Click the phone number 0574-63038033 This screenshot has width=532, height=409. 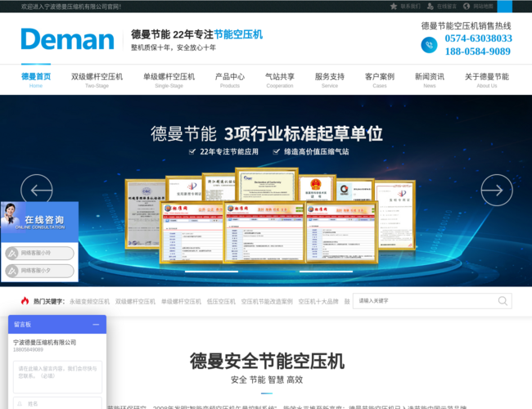tap(479, 38)
